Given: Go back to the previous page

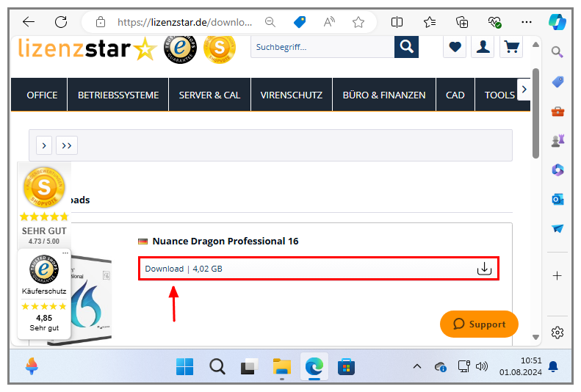Looking at the screenshot, I should (29, 22).
